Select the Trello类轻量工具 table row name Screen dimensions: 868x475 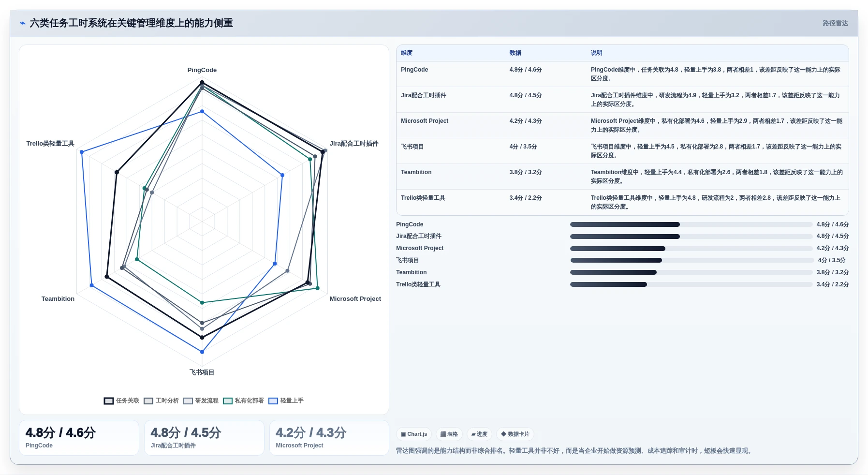click(x=423, y=198)
